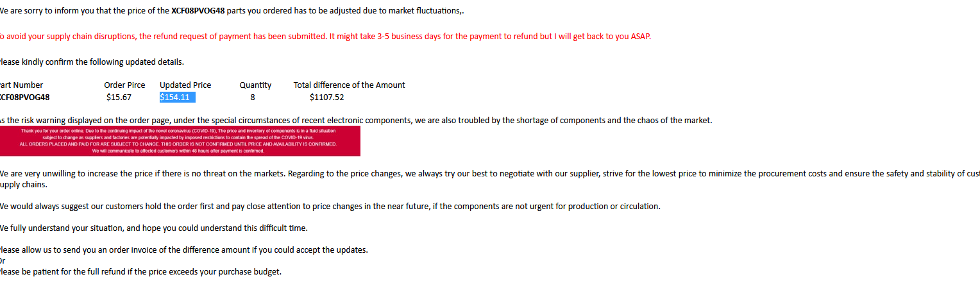The width and height of the screenshot is (980, 288).
Task: Click the red refund request paragraph
Action: (325, 36)
